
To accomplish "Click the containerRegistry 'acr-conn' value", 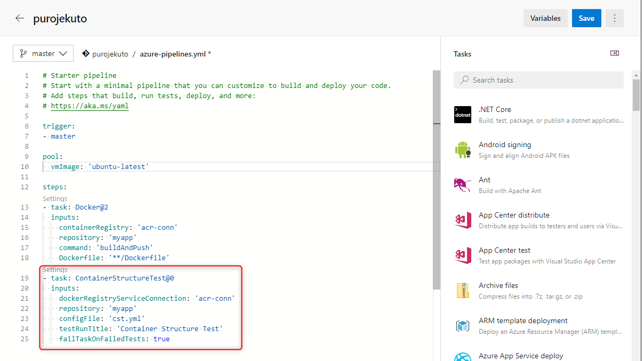I will click(x=157, y=227).
